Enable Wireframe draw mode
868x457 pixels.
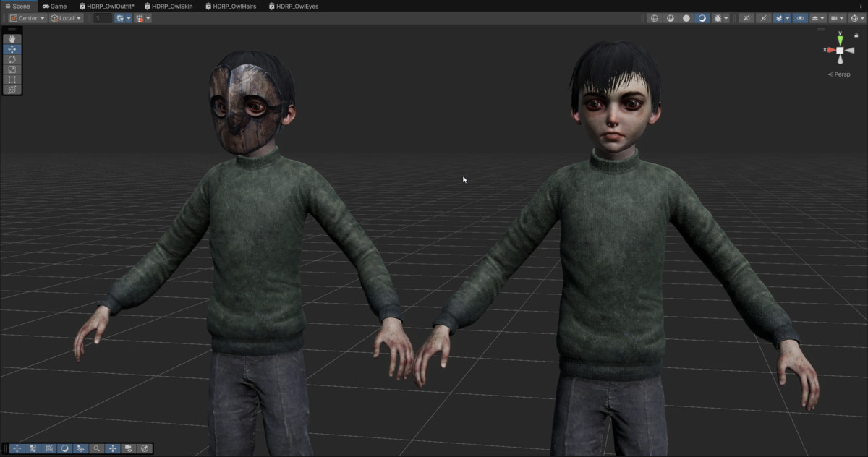click(655, 18)
